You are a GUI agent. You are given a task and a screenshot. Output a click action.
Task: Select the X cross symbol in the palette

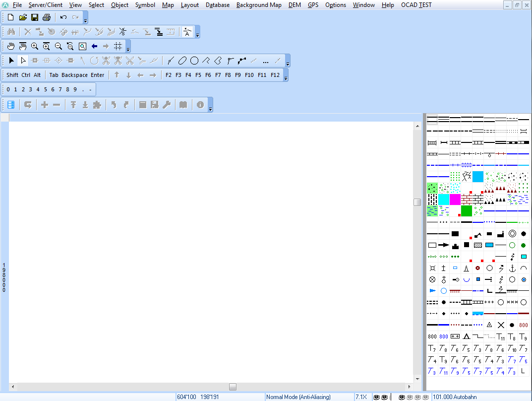pyautogui.click(x=501, y=325)
